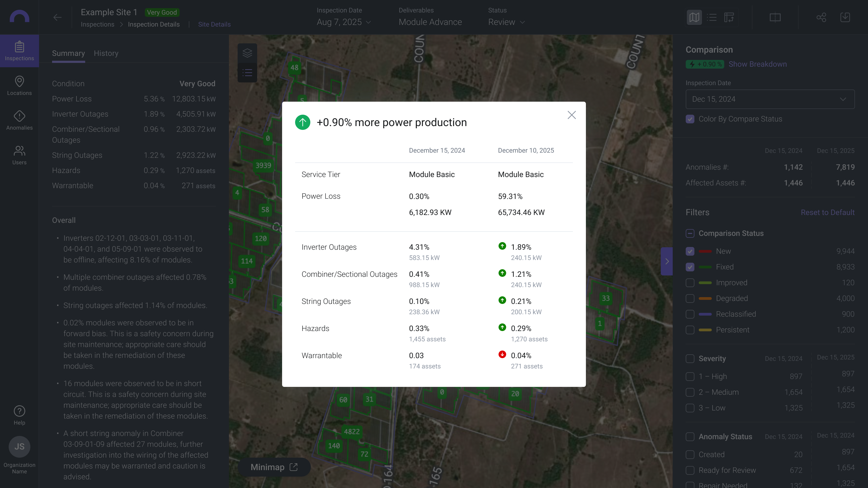
Task: Click map cluster marker 4822
Action: coord(352,431)
